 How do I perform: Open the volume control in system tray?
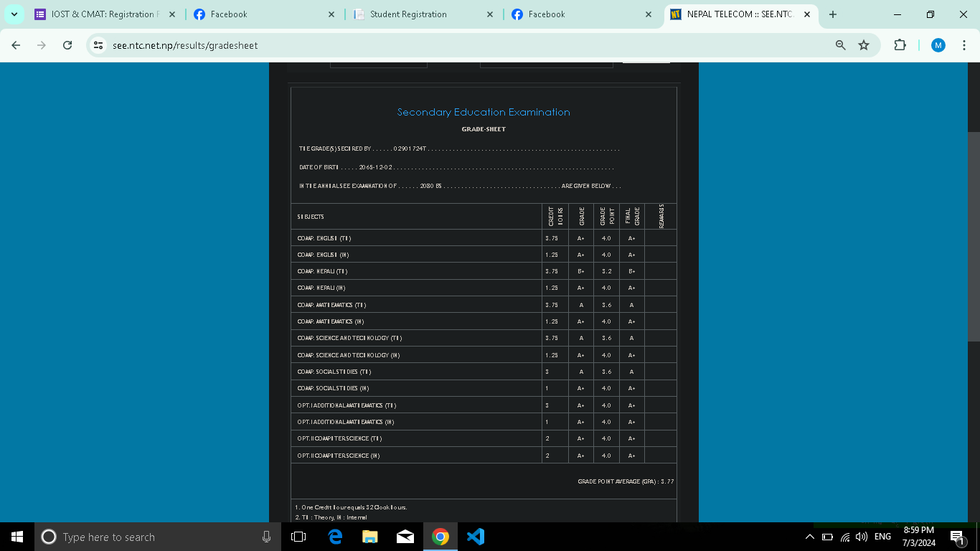pos(862,537)
